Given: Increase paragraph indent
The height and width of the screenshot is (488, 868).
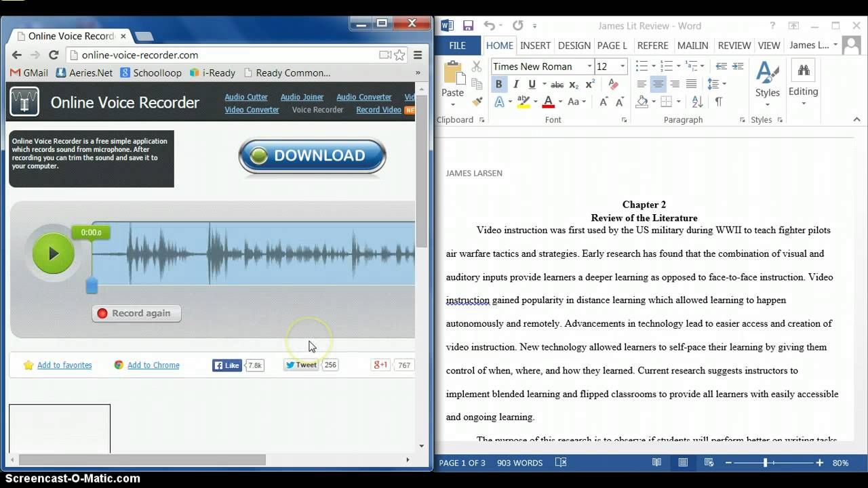Looking at the screenshot, I should pyautogui.click(x=738, y=66).
